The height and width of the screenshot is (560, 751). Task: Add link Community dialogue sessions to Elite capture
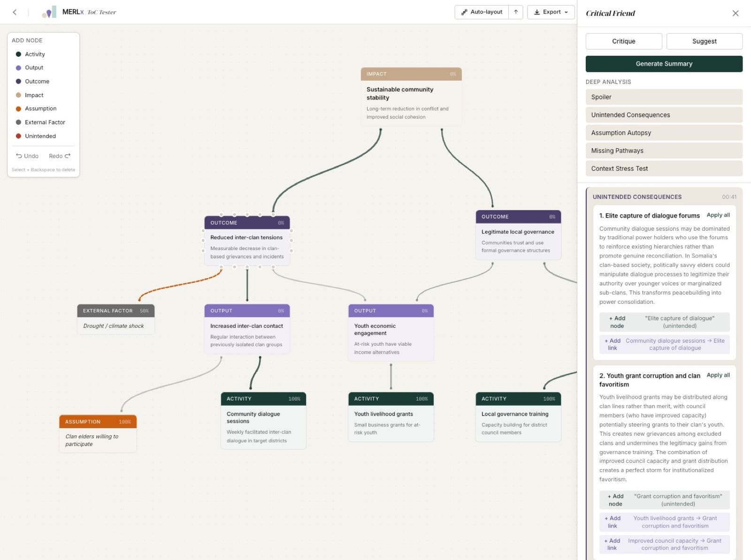point(664,344)
